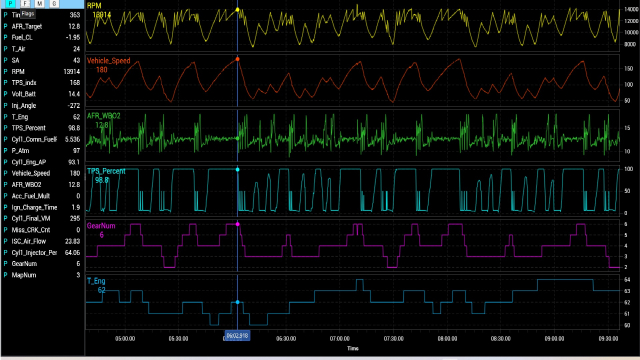The image size is (640, 360).
Task: Click the orange Vehicle_Speed graph title
Action: (109, 61)
